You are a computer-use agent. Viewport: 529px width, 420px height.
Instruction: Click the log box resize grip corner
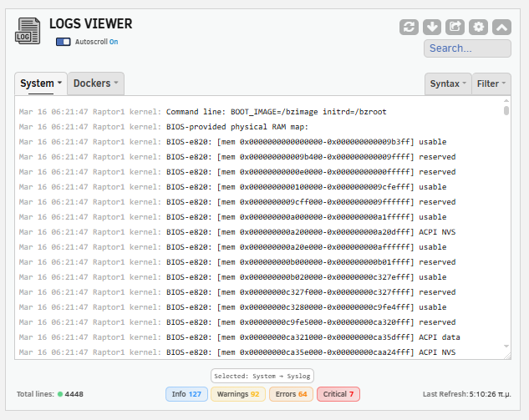click(x=507, y=356)
